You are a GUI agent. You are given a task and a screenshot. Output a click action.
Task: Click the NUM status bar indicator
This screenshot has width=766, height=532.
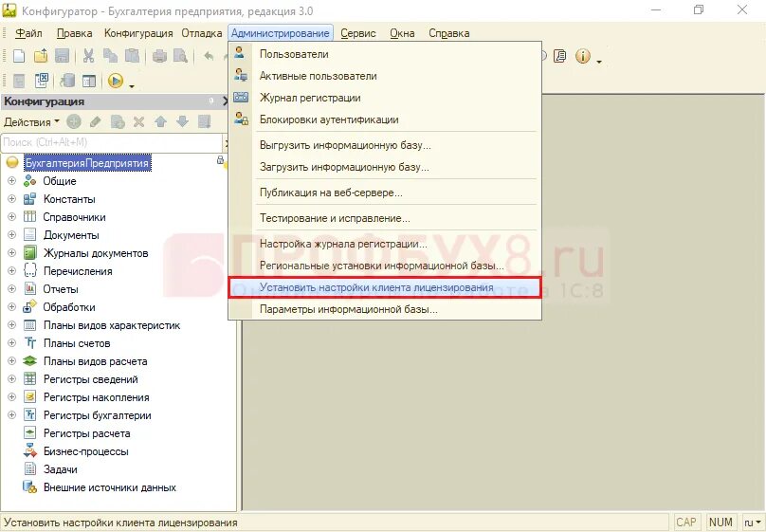[x=720, y=523]
